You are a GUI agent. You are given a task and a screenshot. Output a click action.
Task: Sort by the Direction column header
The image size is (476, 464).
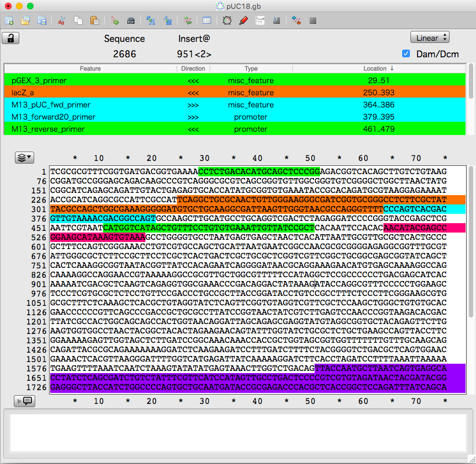tap(193, 68)
